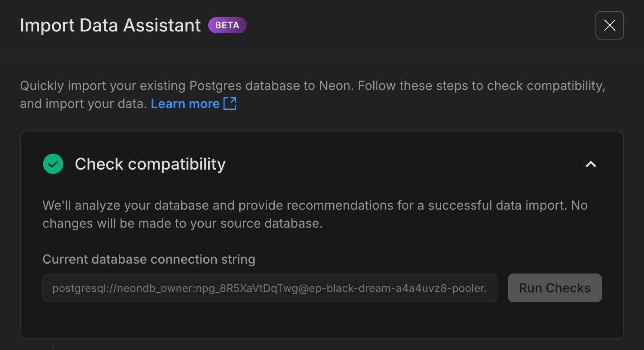Click the Import Data Assistant title
This screenshot has width=644, height=350.
pos(110,25)
